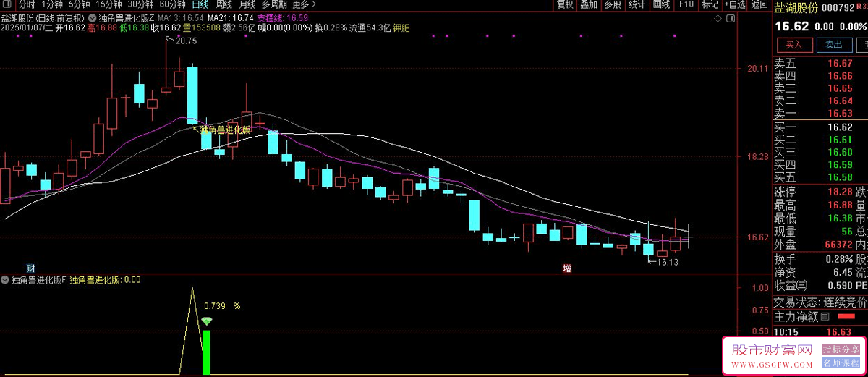
Task: Open the 统计 statistics tool
Action: click(x=637, y=4)
